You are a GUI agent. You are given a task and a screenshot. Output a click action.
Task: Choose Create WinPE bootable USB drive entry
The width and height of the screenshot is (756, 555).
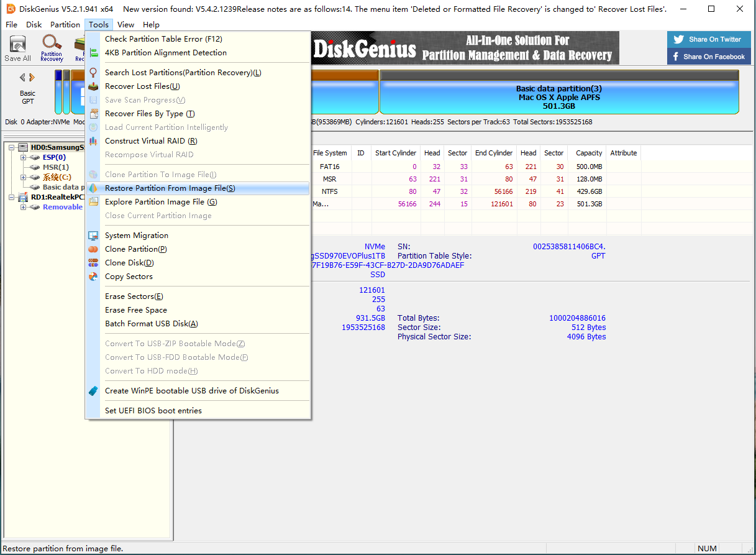pyautogui.click(x=198, y=391)
